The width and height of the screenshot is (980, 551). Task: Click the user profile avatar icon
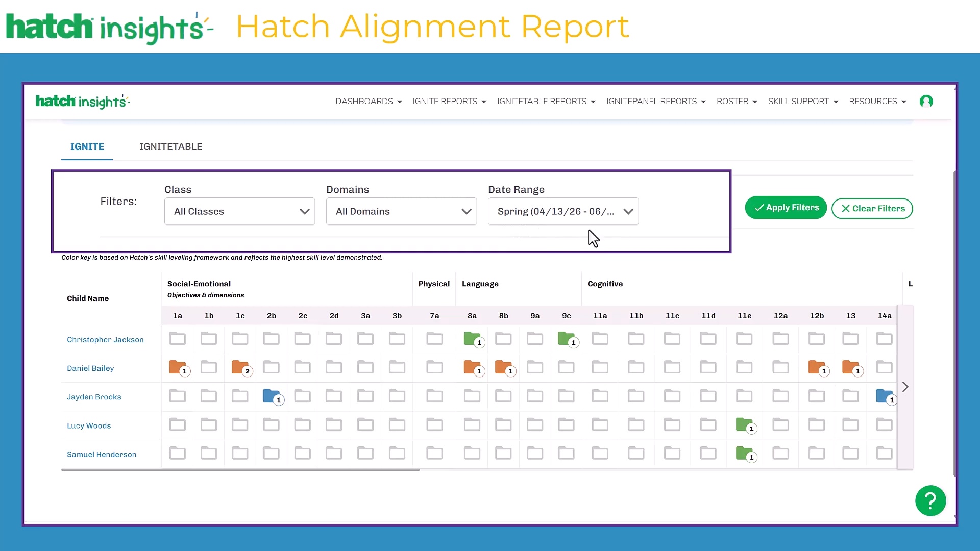pyautogui.click(x=926, y=102)
